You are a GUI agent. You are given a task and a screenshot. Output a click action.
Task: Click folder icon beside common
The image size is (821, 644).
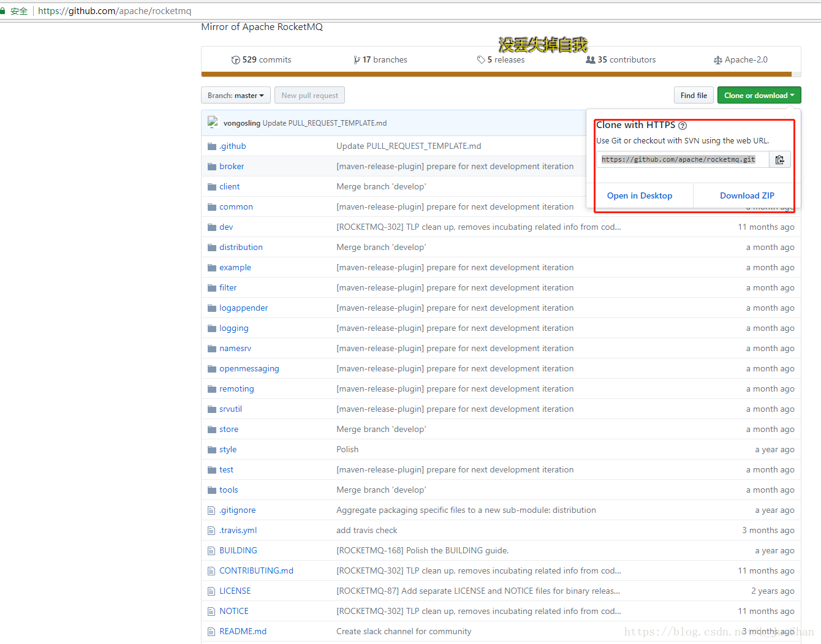pos(212,207)
